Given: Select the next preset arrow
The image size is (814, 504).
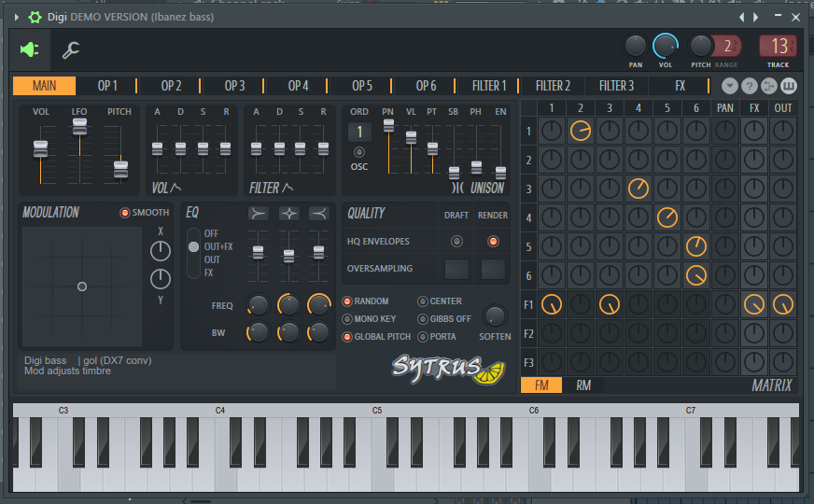Looking at the screenshot, I should [x=756, y=17].
